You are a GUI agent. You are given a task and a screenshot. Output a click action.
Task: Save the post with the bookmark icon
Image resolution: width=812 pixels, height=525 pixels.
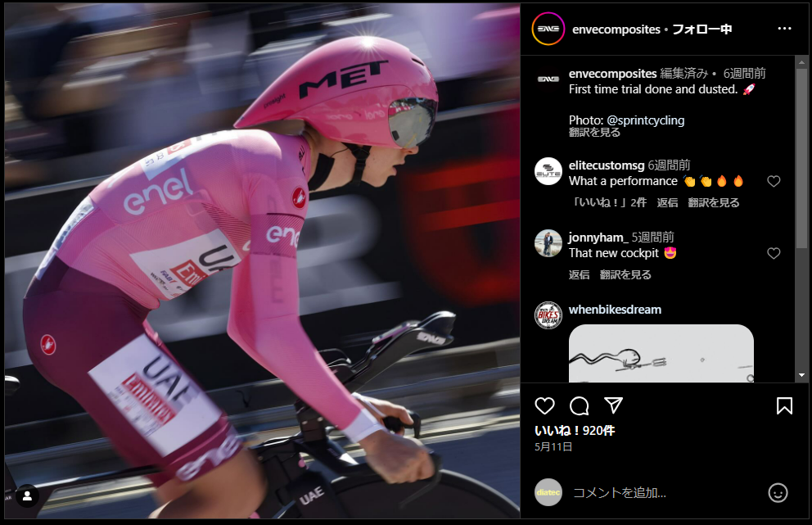(784, 405)
